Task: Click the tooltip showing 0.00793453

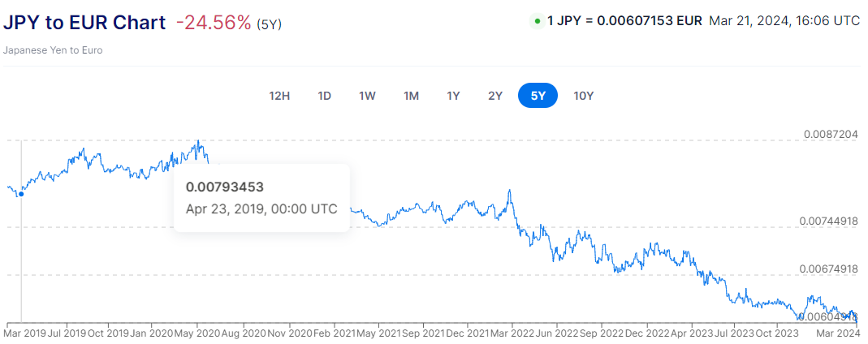Action: [x=261, y=198]
